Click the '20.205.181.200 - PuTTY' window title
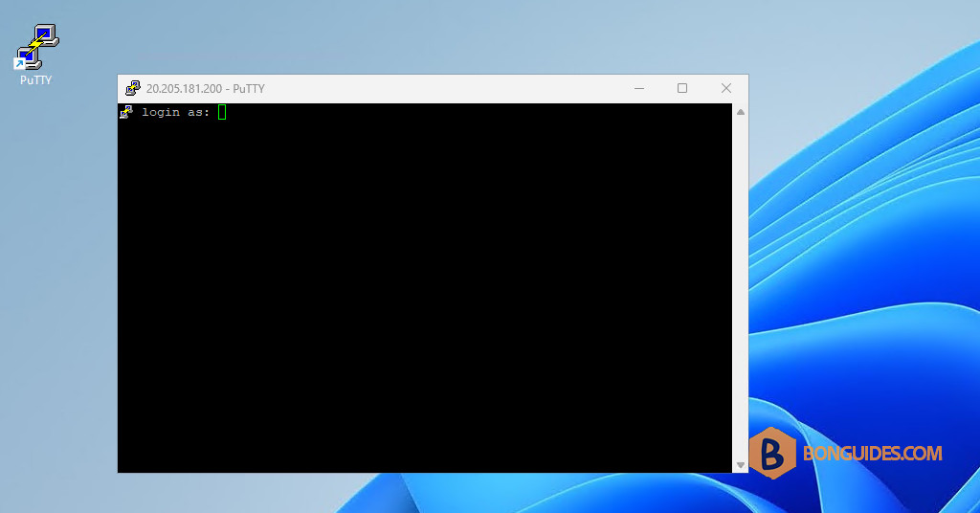The image size is (980, 513). tap(206, 89)
